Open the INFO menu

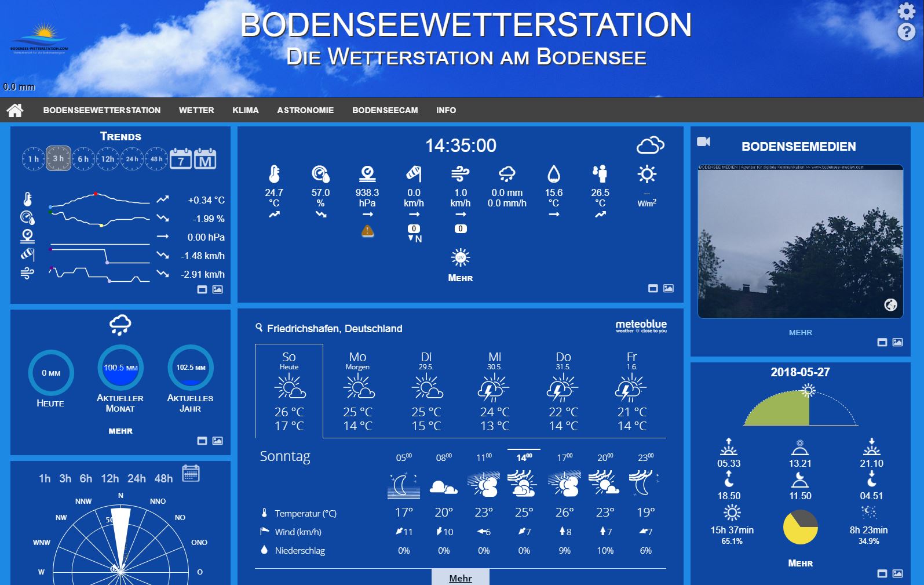[x=446, y=110]
